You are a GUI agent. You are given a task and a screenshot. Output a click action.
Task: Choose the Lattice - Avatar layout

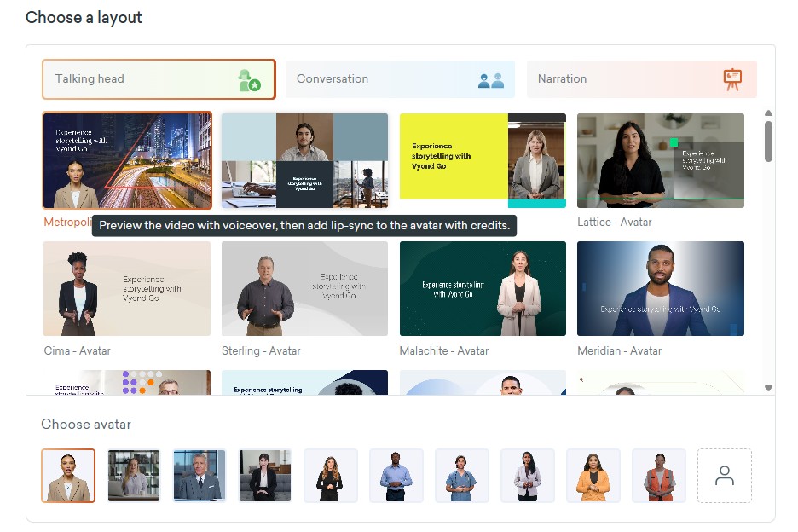tap(660, 160)
